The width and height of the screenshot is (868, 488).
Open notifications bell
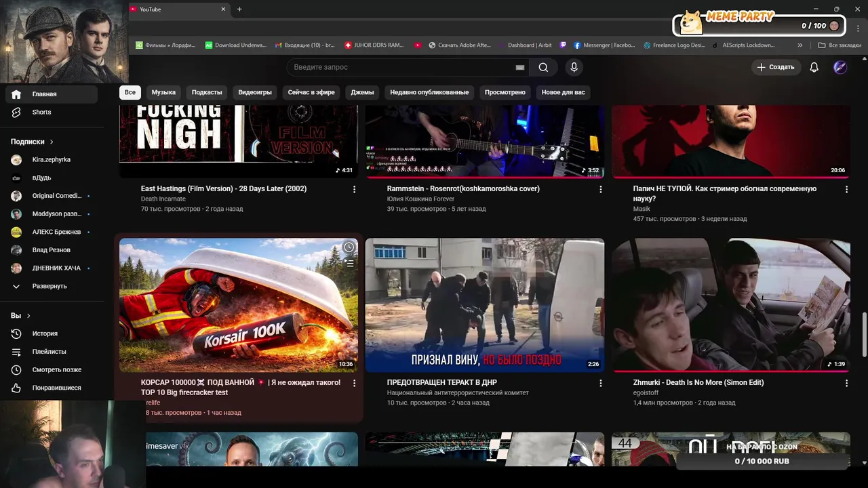coord(814,67)
